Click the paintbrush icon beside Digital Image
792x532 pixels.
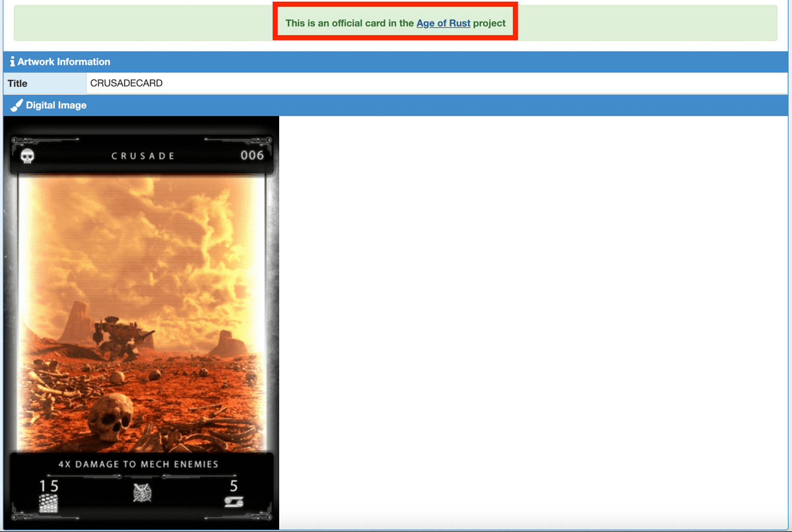point(16,106)
